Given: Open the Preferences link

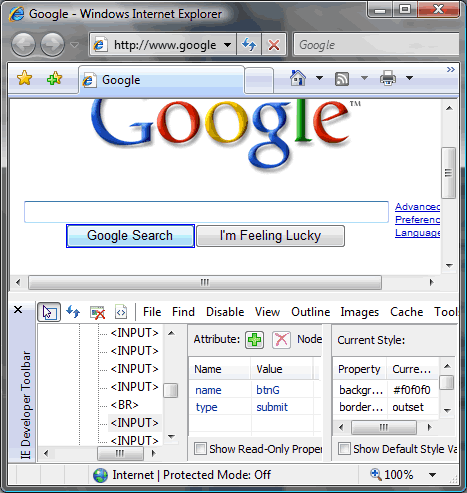Looking at the screenshot, I should pyautogui.click(x=417, y=220).
